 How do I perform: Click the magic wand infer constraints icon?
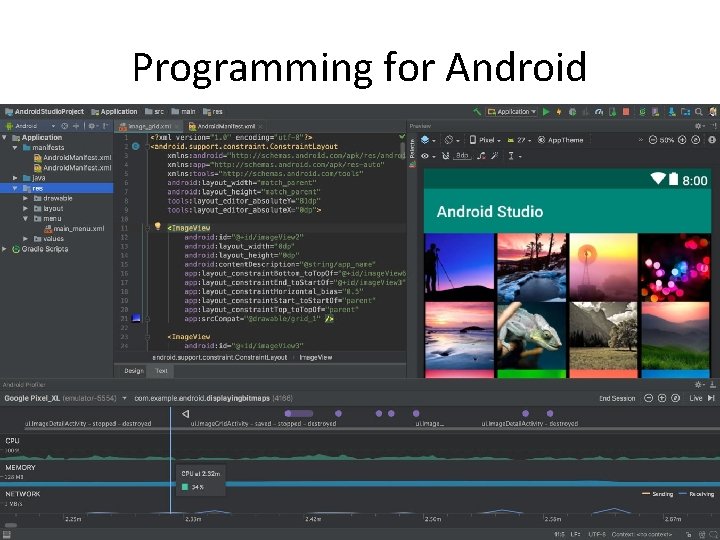495,156
